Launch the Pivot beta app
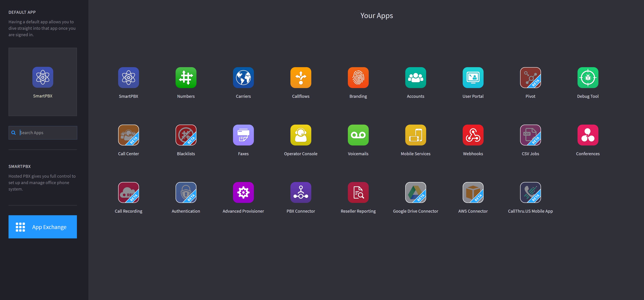This screenshot has width=644, height=300. click(530, 77)
